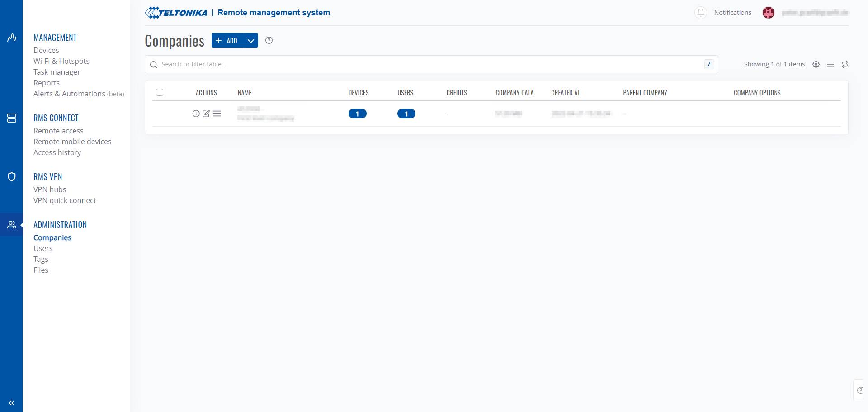Open Remote mobile devices
Viewport: 868px width, 412px height.
pos(72,142)
